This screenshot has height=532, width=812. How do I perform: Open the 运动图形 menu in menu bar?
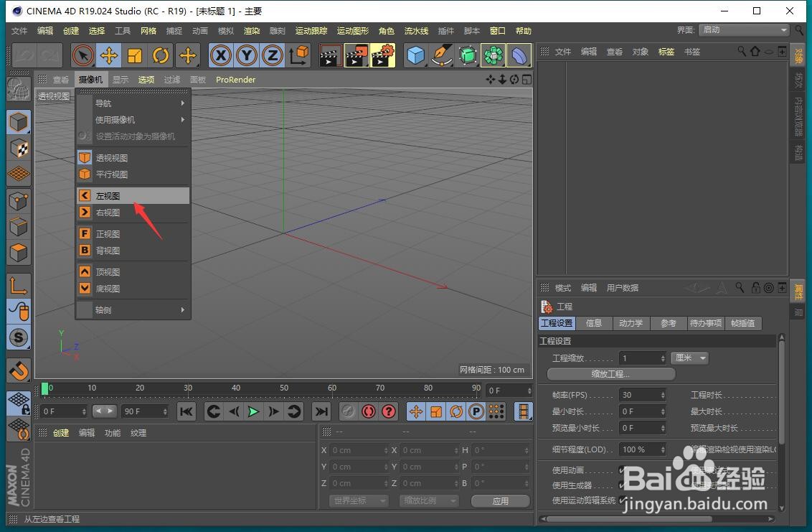coord(353,31)
